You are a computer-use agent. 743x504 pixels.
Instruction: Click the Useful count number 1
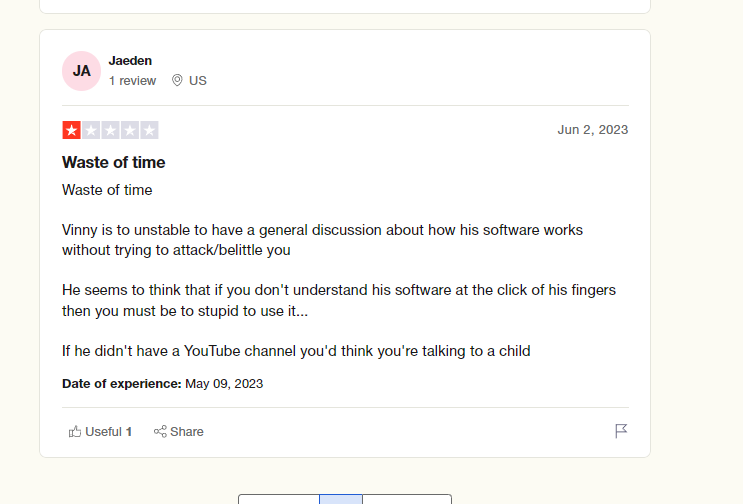coord(128,432)
